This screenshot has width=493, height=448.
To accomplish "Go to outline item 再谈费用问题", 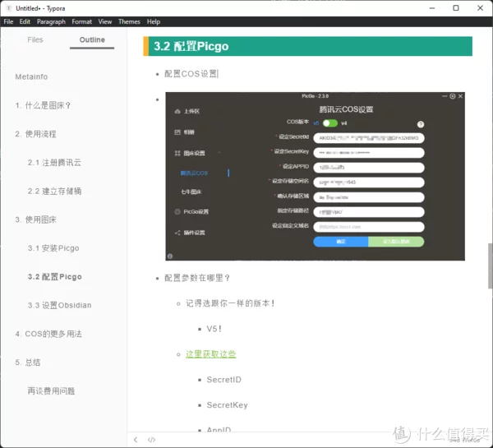I will click(x=51, y=391).
